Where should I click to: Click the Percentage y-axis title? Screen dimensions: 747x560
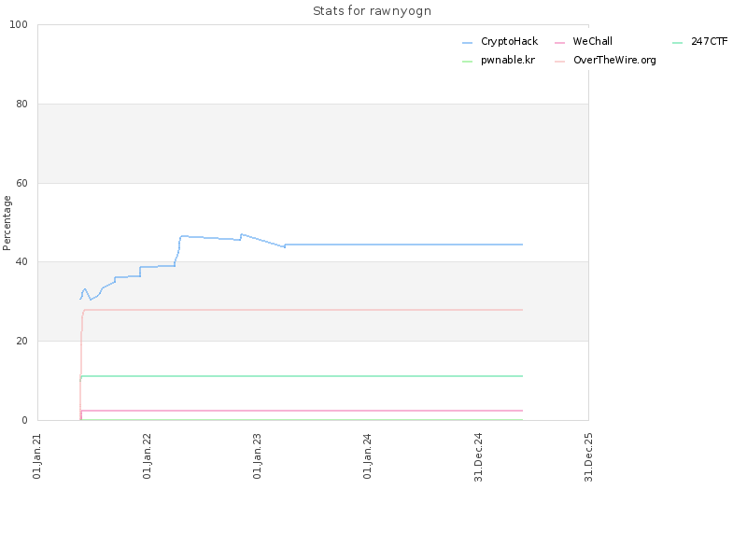point(7,223)
